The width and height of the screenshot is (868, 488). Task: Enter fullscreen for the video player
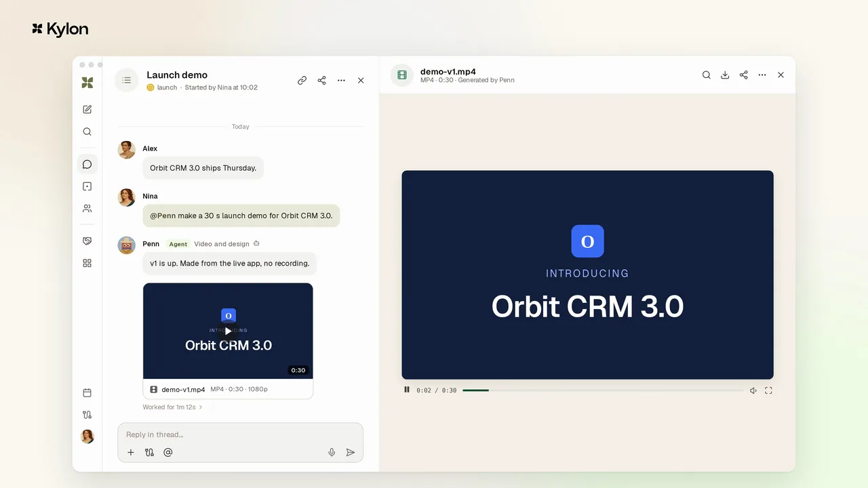pos(768,390)
